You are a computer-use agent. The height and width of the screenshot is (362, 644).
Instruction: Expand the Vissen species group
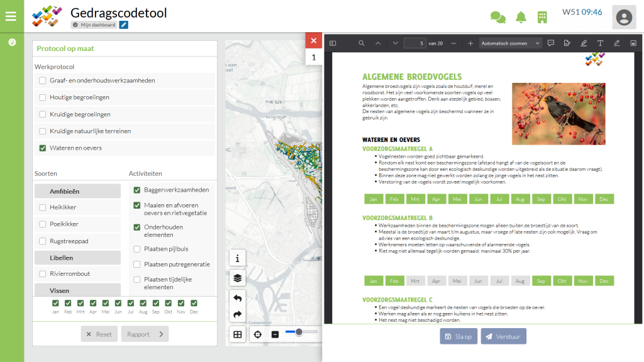[77, 290]
